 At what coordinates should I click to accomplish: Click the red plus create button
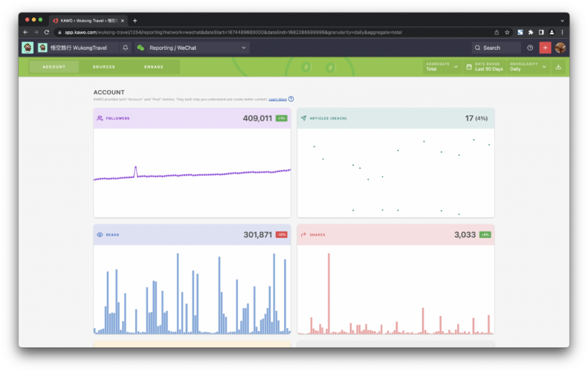[545, 48]
